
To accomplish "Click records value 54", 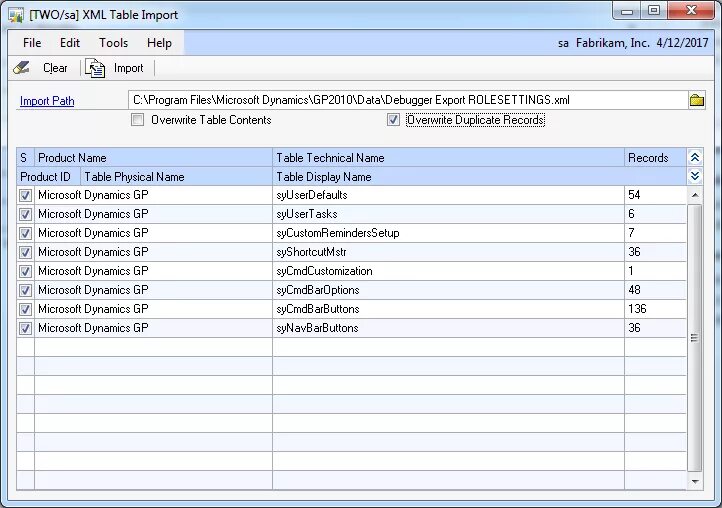I will pyautogui.click(x=634, y=195).
